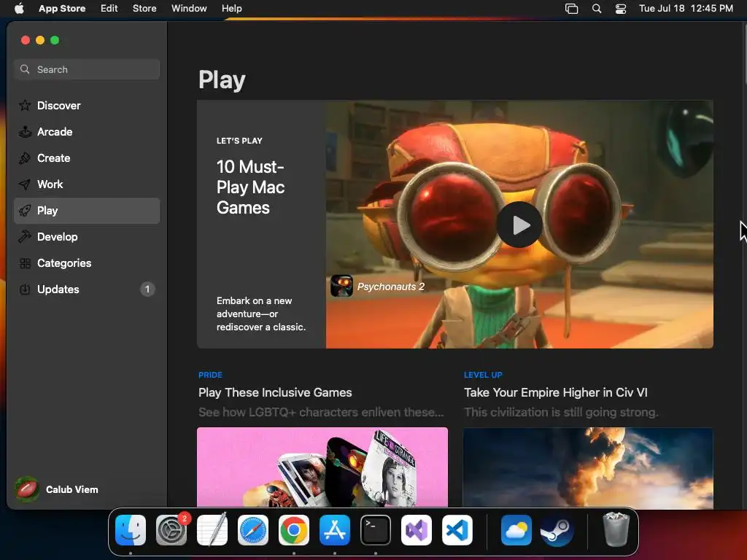Go to the Arcade section

[87, 131]
